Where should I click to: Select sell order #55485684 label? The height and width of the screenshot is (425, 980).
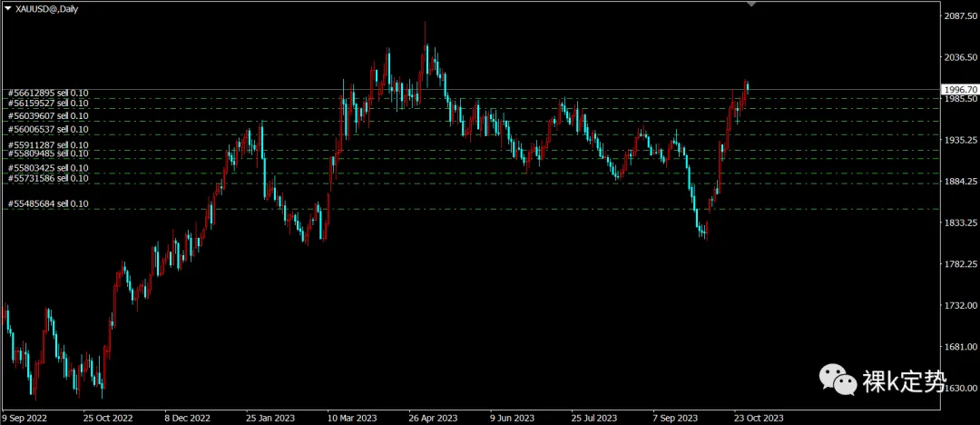pyautogui.click(x=48, y=204)
